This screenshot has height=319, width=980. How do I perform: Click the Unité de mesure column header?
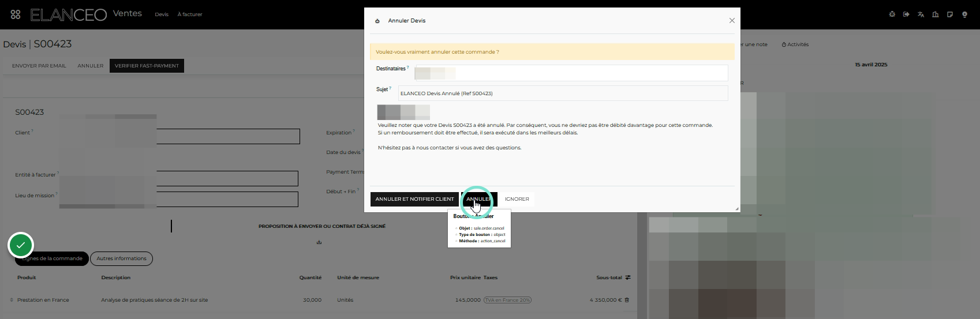pos(358,277)
